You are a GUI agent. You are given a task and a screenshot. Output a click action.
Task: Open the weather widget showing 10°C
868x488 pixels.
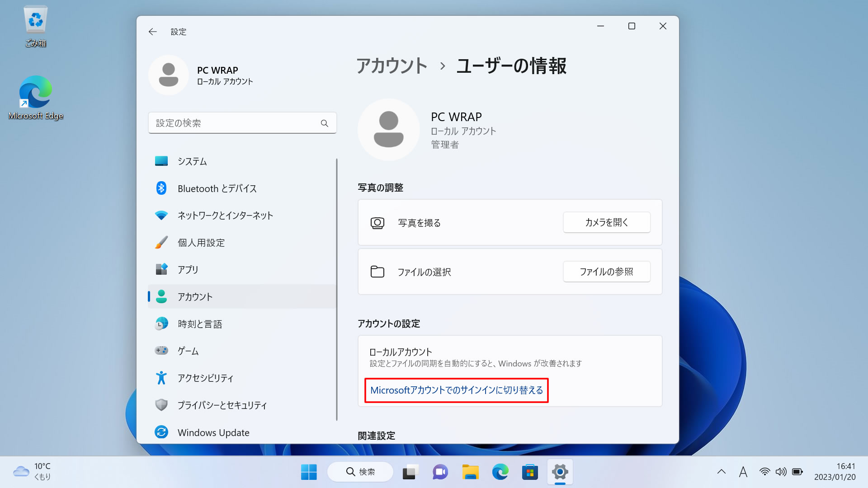pyautogui.click(x=32, y=471)
